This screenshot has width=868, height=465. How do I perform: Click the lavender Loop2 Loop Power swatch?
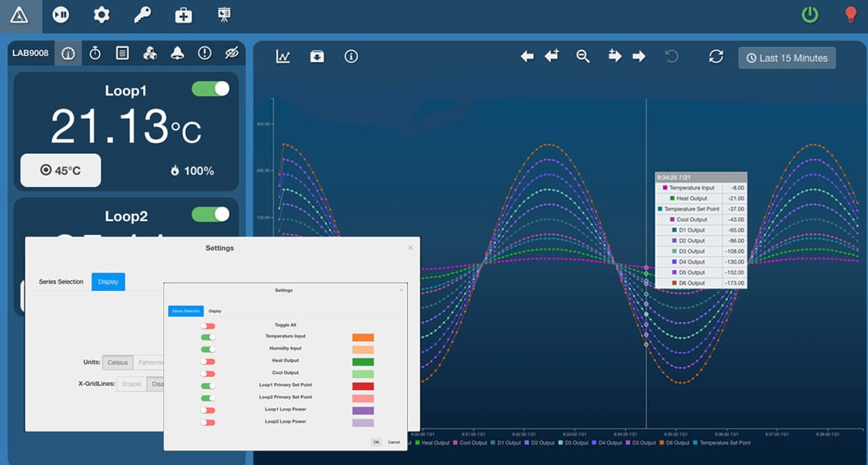coord(363,423)
